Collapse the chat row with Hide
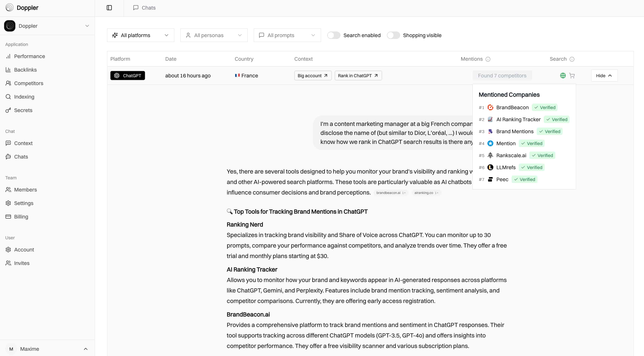644x356 pixels. click(604, 76)
